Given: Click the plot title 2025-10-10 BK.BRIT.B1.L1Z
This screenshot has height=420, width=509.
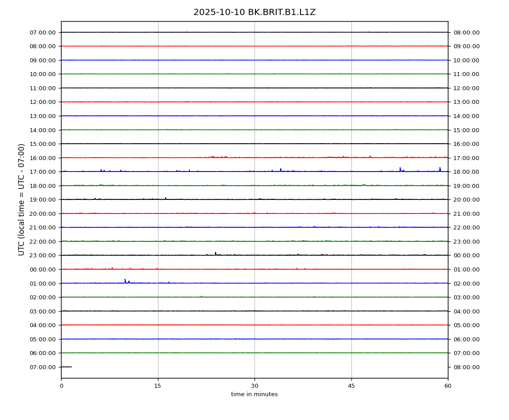Looking at the screenshot, I should (x=254, y=12).
